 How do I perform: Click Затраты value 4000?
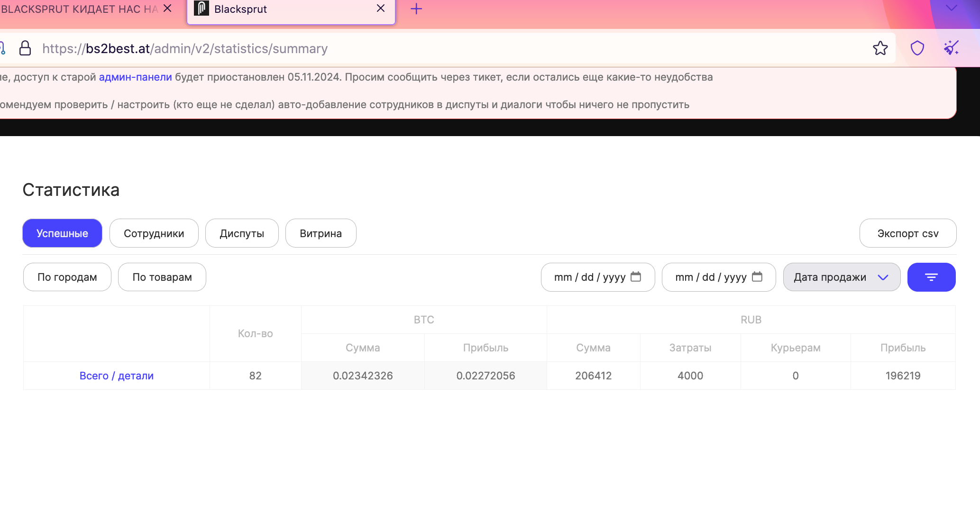(690, 376)
